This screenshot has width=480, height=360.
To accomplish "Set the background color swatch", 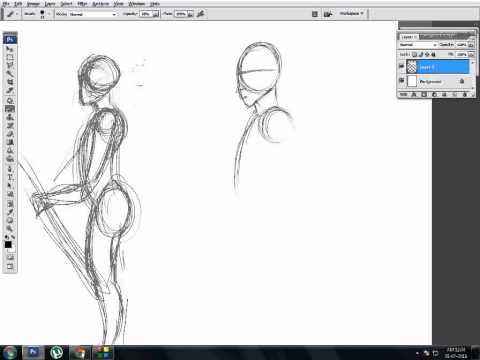I will [13, 250].
